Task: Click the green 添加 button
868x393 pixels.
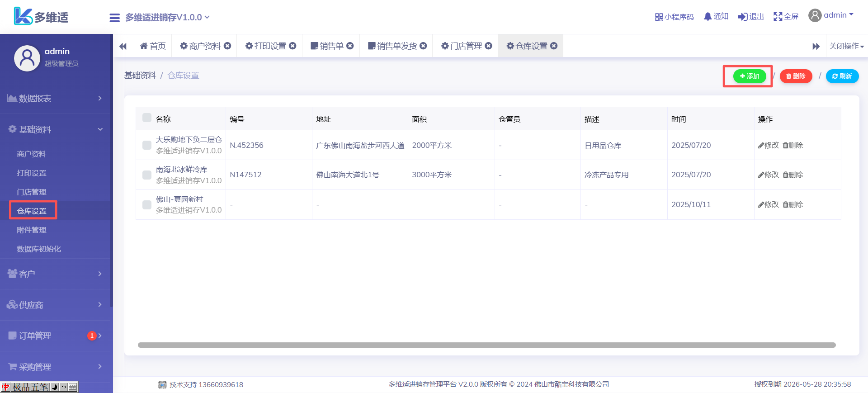Action: (x=749, y=76)
